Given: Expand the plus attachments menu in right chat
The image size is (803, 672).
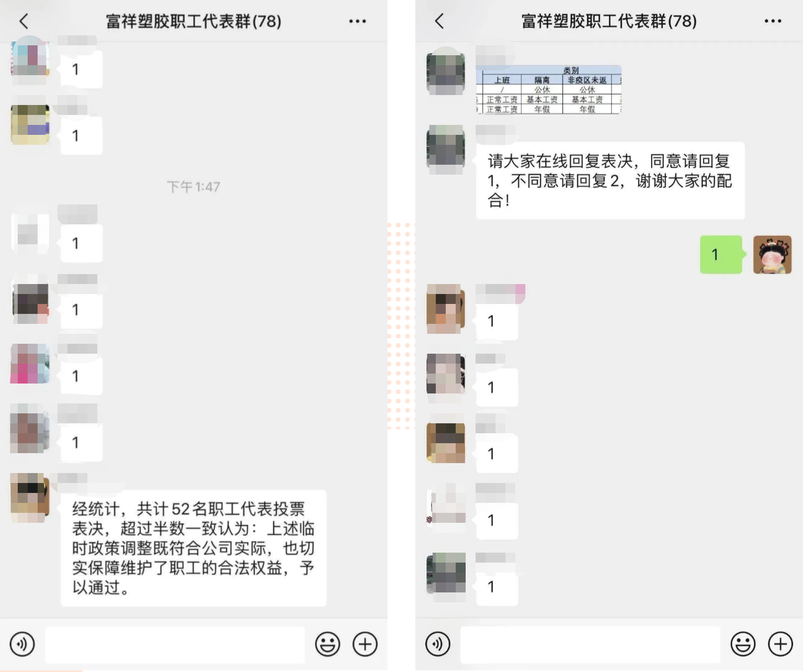Looking at the screenshot, I should coord(780,644).
